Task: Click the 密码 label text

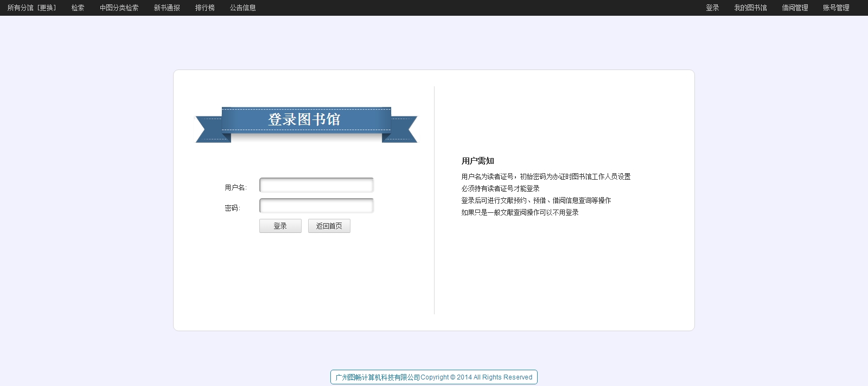Action: coord(232,208)
